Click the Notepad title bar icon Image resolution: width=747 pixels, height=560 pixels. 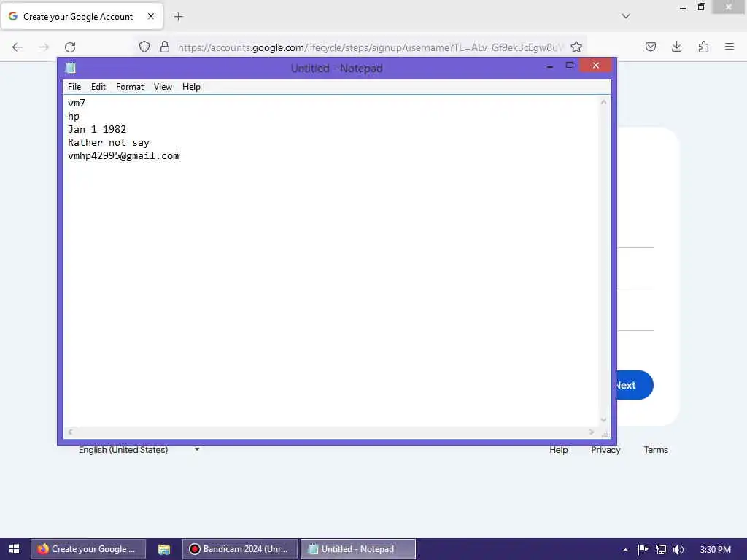tap(71, 68)
